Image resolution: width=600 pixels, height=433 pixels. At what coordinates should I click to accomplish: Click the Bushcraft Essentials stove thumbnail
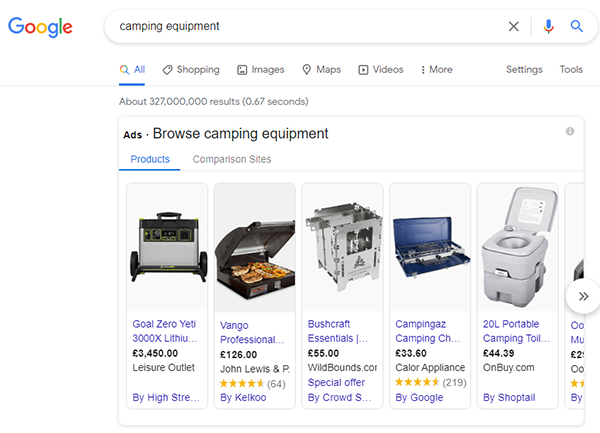[x=342, y=247]
